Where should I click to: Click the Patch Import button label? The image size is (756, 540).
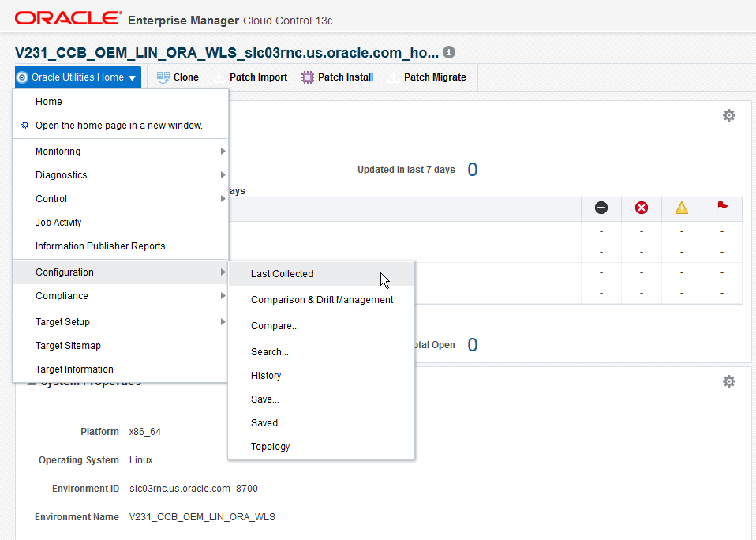pos(258,77)
